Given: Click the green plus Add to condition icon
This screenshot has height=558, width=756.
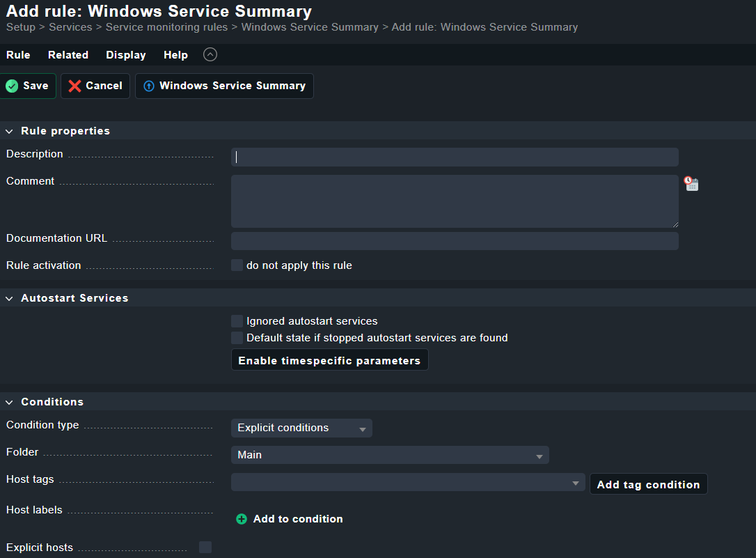Looking at the screenshot, I should tap(242, 519).
